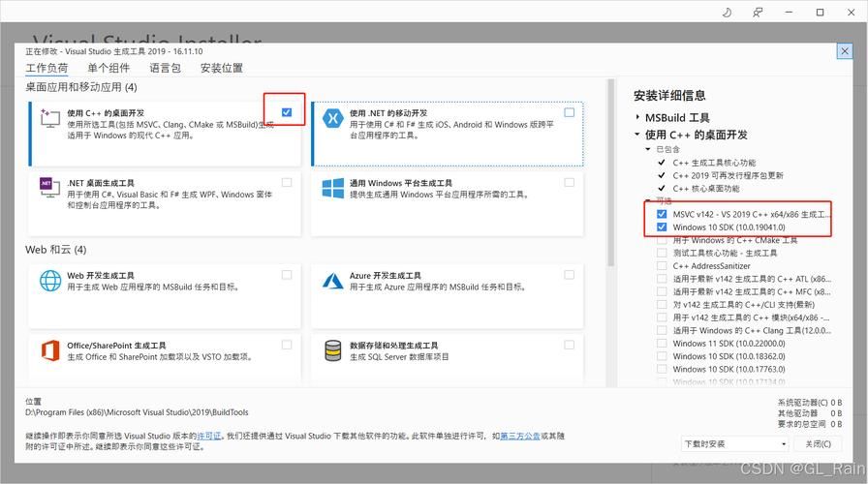The image size is (868, 484).
Task: Toggle the dark mode moon icon in title bar
Action: [x=727, y=13]
